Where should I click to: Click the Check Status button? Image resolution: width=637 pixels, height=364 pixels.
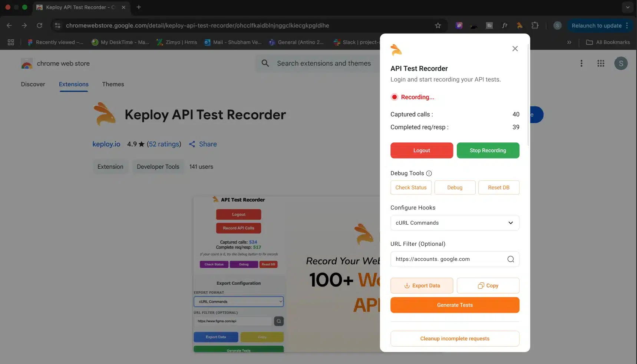point(411,188)
